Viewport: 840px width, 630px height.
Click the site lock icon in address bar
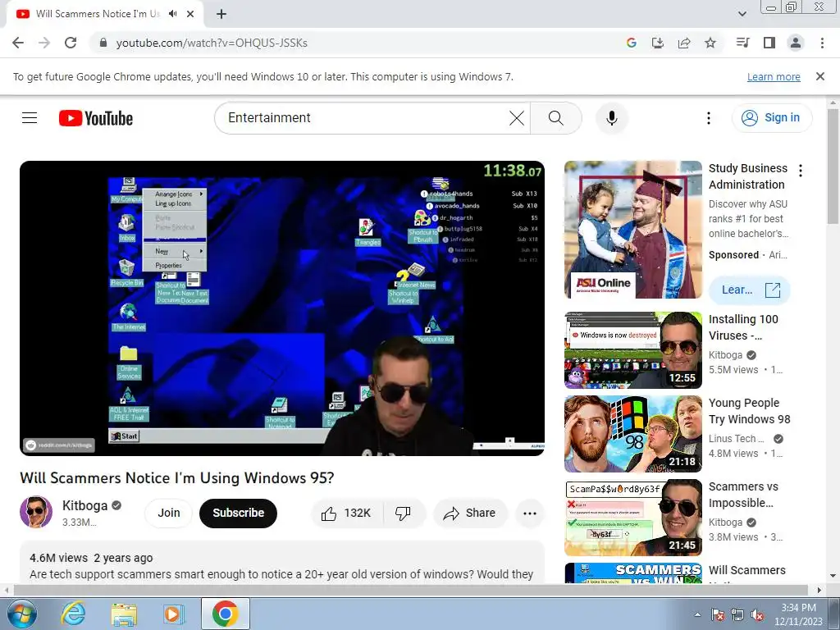tap(103, 43)
